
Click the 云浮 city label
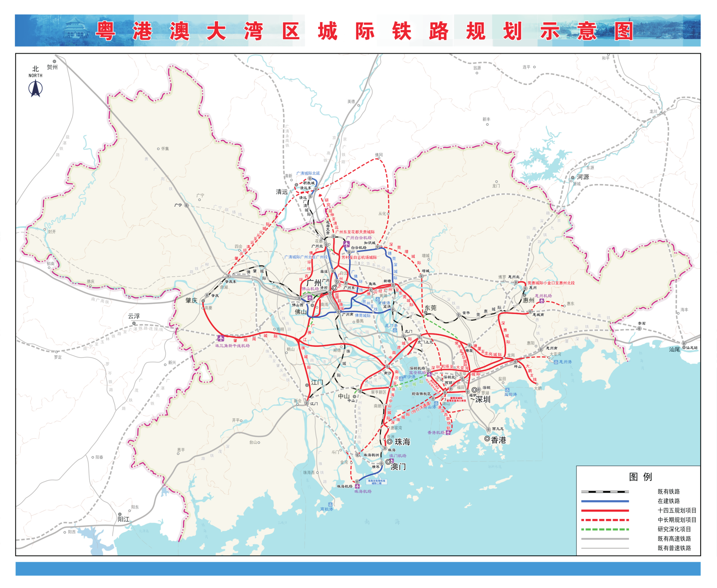coord(134,316)
